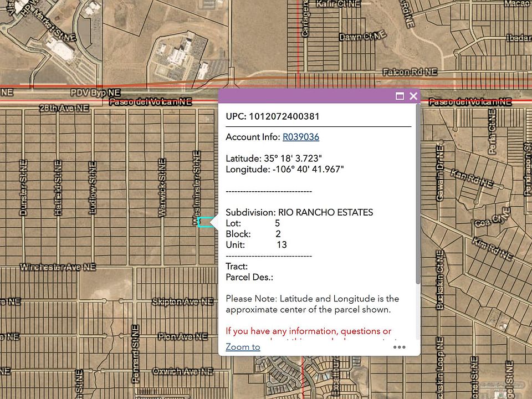Viewport: 532px width, 399px height.
Task: Click the Paseo del Volcan NE label right of popup
Action: [470, 102]
